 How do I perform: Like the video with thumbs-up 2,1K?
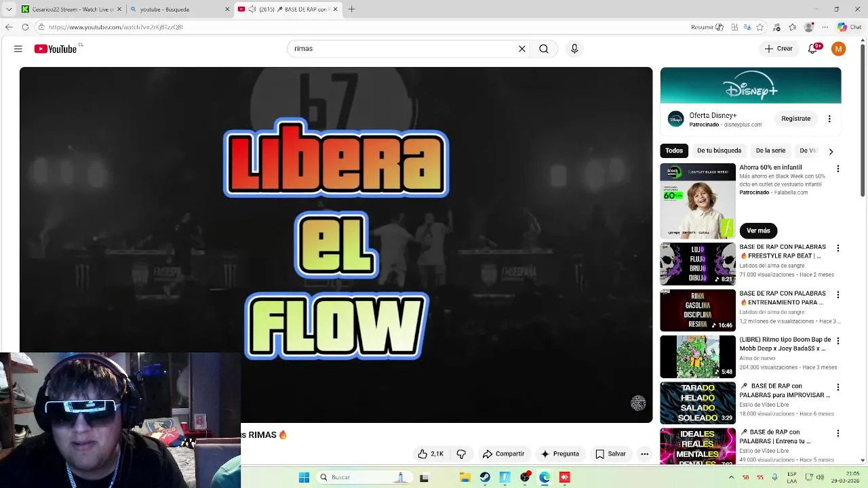pyautogui.click(x=431, y=454)
